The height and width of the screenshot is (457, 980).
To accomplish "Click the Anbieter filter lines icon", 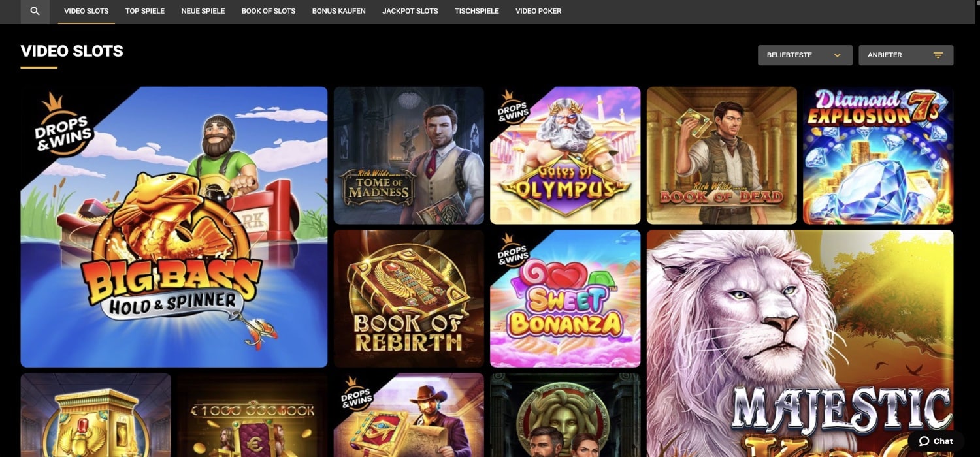I will point(938,55).
